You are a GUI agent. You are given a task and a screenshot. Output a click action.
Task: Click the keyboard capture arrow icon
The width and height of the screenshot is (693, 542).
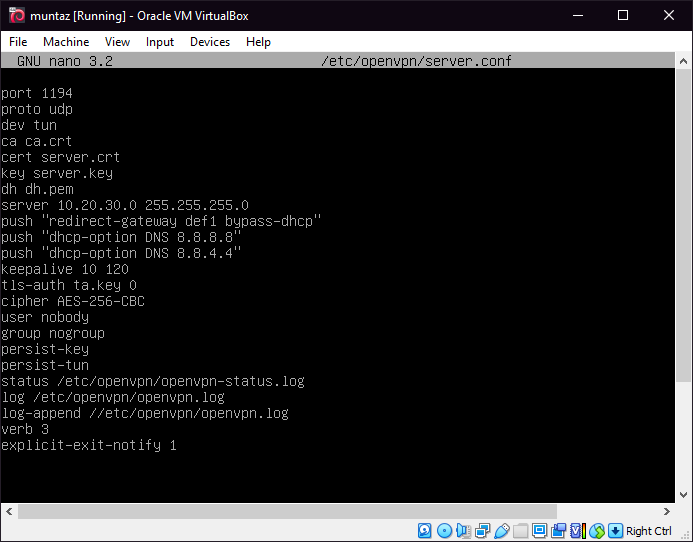[615, 531]
